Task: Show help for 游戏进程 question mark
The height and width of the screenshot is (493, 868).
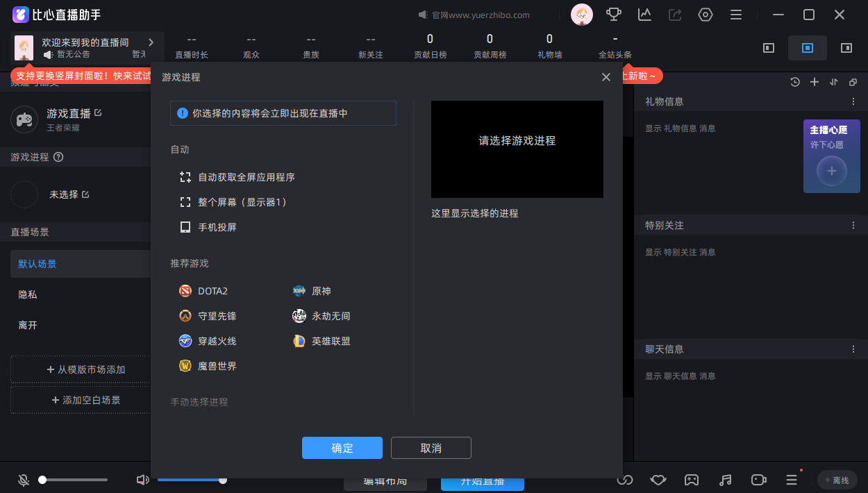Action: (x=58, y=157)
